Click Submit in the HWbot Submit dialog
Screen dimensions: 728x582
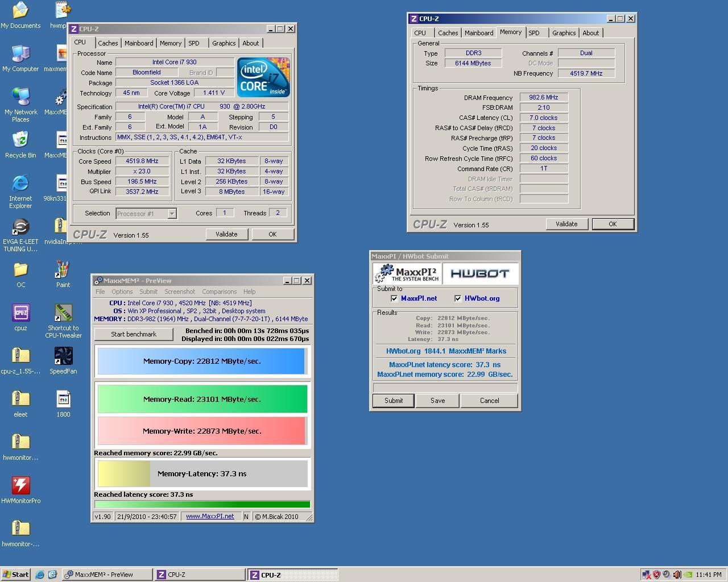[393, 401]
